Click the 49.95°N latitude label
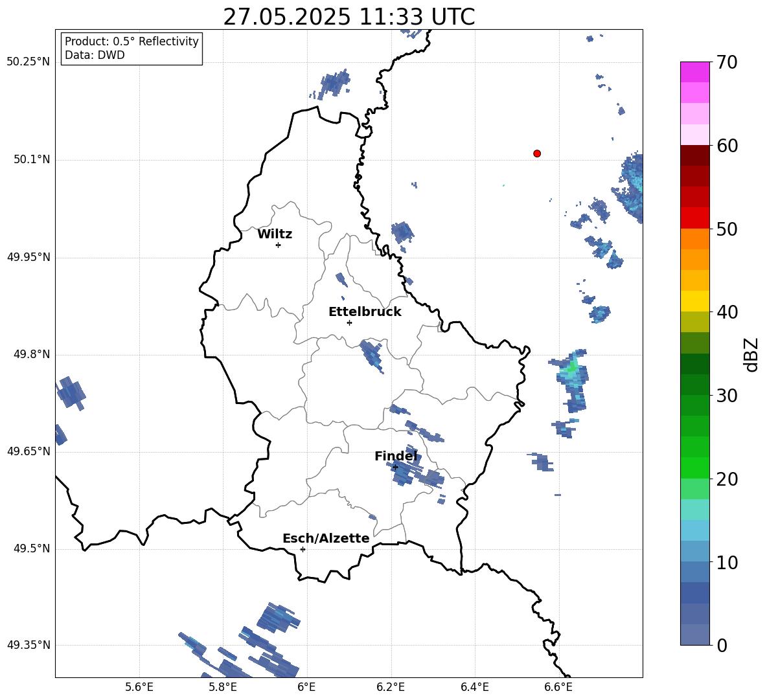Image resolution: width=767 pixels, height=700 pixels. pyautogui.click(x=29, y=257)
